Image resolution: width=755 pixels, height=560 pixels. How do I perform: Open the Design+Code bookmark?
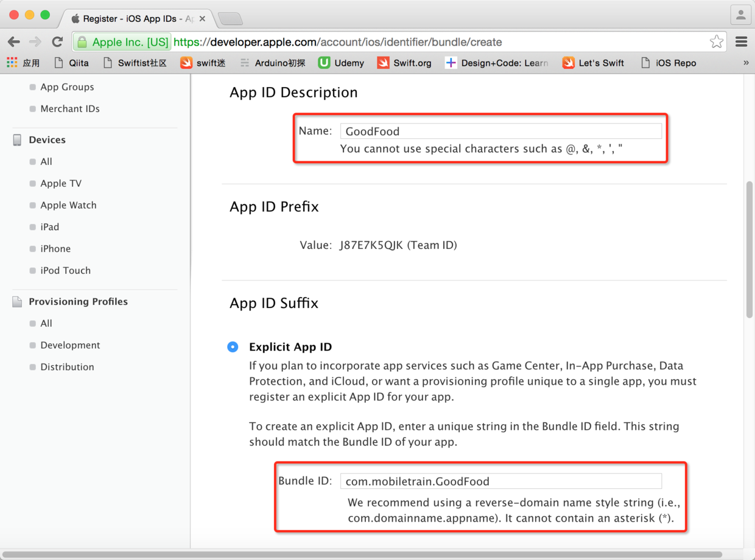tap(496, 63)
